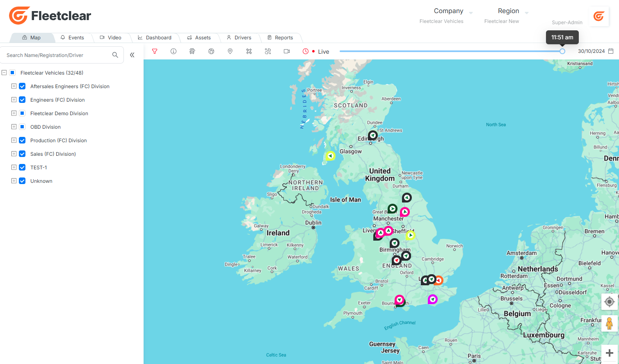Open the video camera icon in the toolbar
Image resolution: width=619 pixels, height=364 pixels.
tap(286, 51)
